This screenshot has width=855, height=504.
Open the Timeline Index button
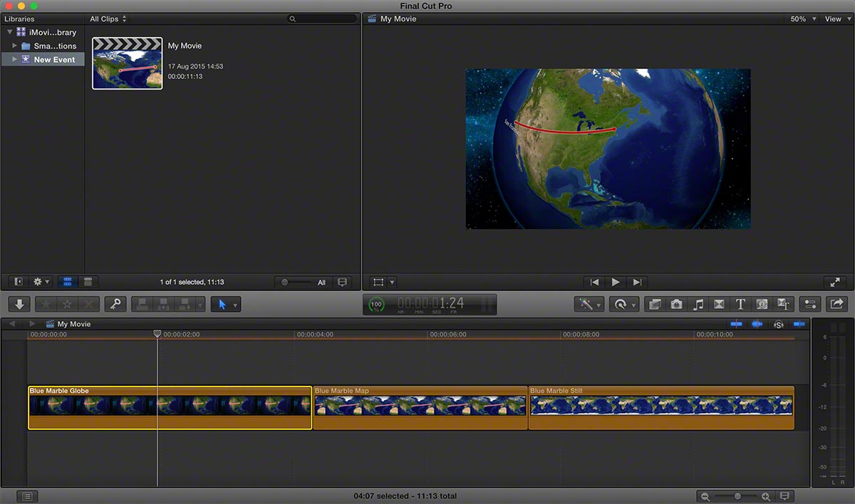(27, 496)
